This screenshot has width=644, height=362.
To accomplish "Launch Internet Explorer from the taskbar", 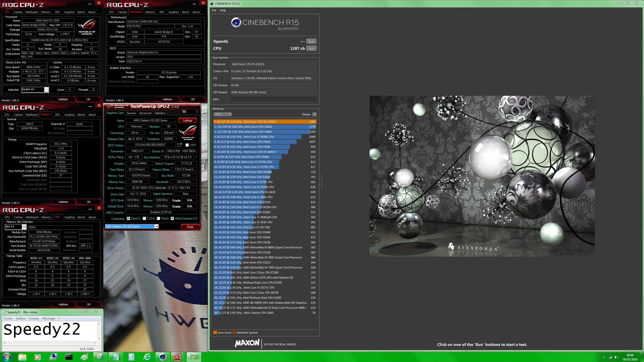I will [147, 357].
